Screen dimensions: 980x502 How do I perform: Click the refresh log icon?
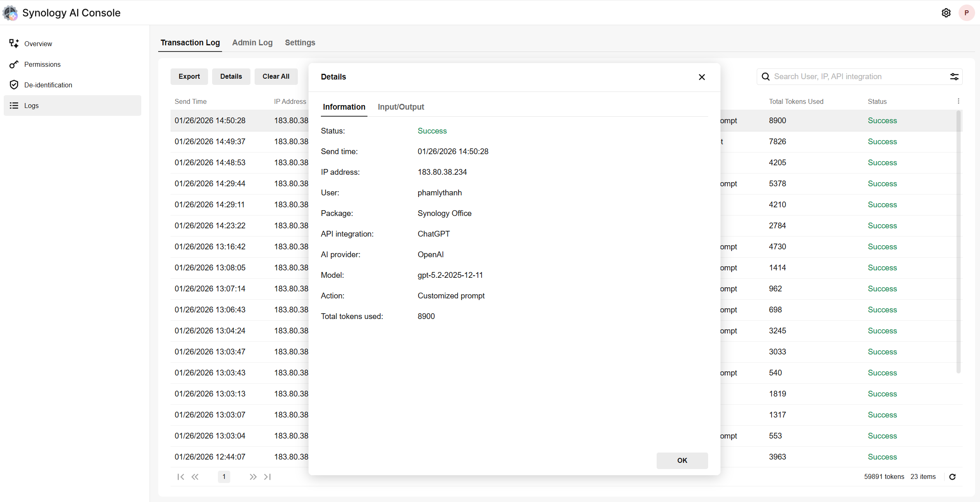[952, 477]
